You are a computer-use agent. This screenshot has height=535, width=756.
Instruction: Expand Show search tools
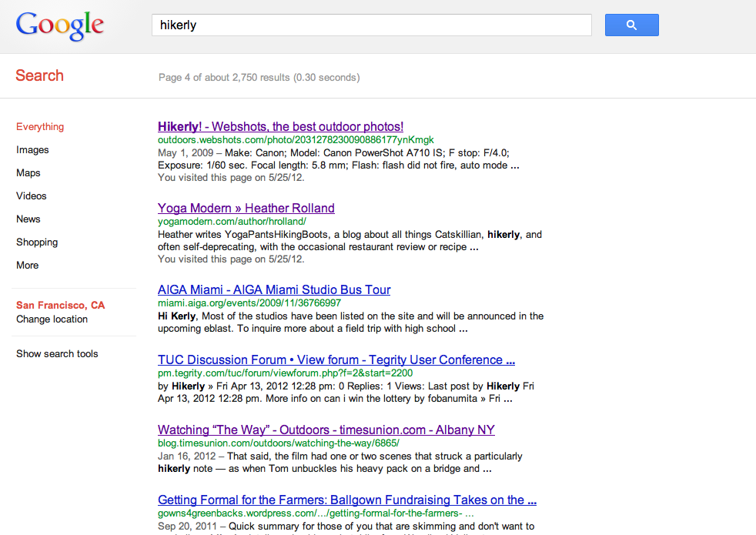[57, 354]
